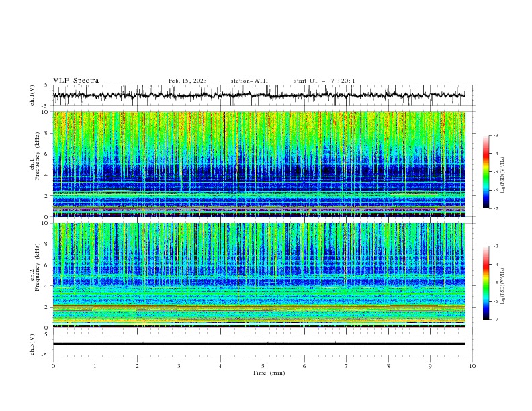Click the "8" kHz tick on ch.1 frequency axis
The width and height of the screenshot is (532, 411).
coord(48,133)
